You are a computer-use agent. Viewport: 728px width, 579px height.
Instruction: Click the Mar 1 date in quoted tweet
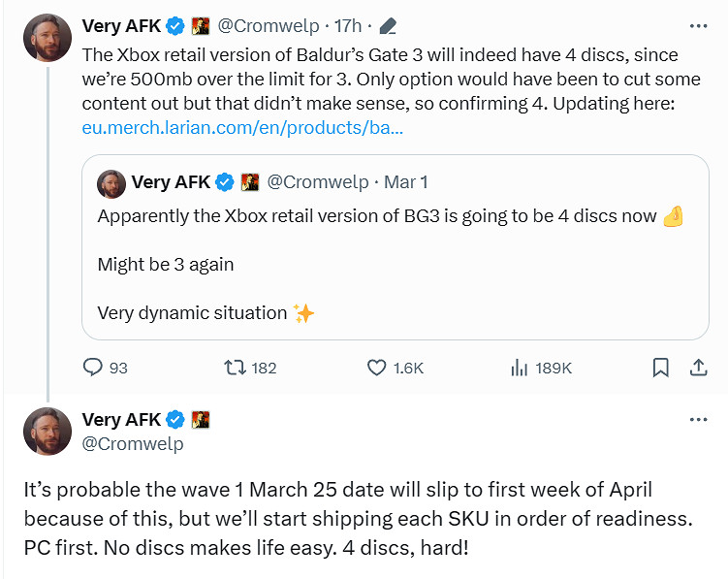tap(405, 182)
